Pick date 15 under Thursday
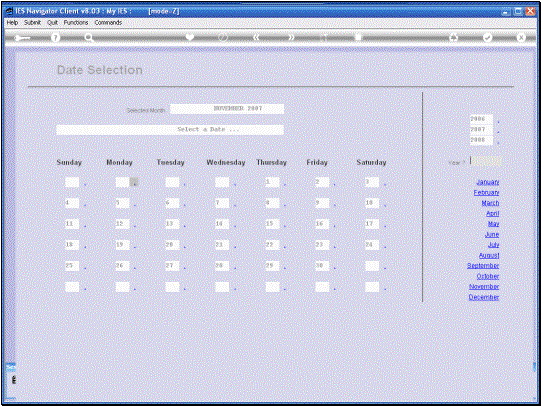541x406 pixels. tap(272, 224)
